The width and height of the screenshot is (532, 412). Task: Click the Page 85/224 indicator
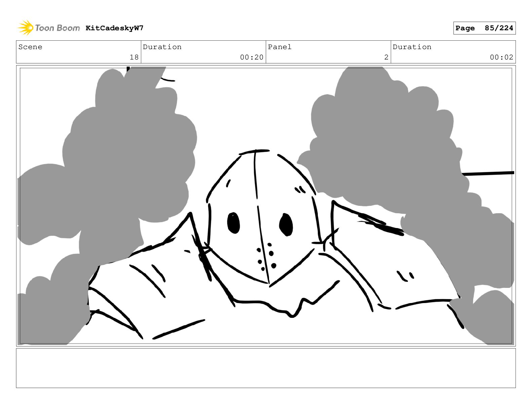pyautogui.click(x=484, y=28)
